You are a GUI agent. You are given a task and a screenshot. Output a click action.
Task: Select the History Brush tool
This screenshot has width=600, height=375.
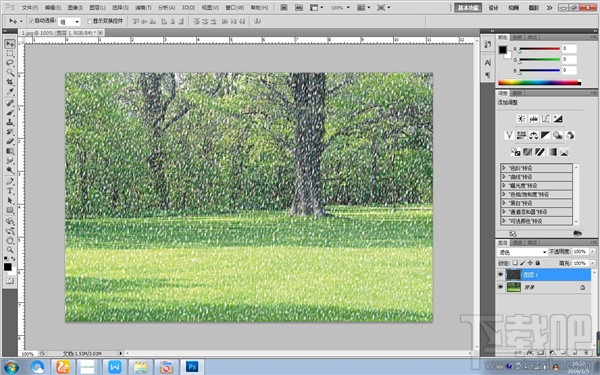click(10, 132)
